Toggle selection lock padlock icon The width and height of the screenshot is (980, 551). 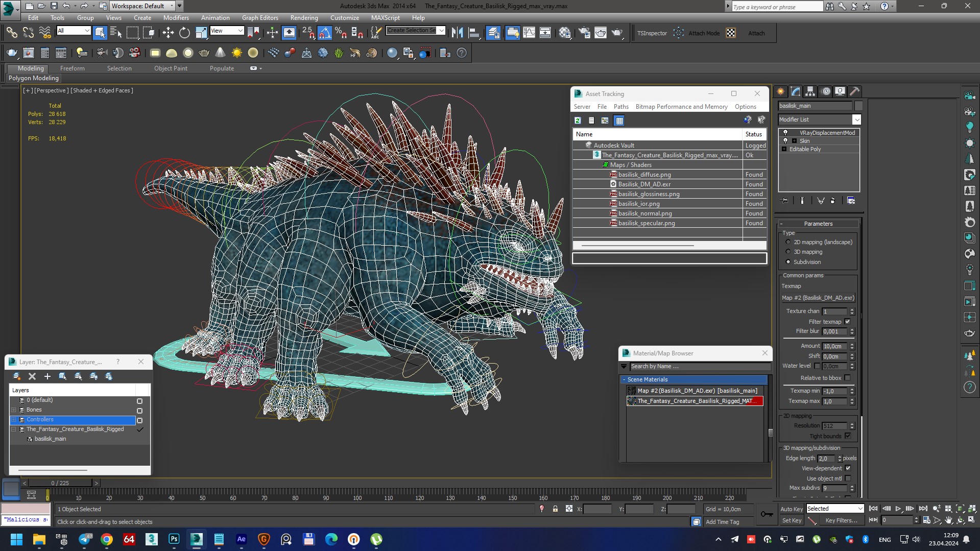pos(555,509)
